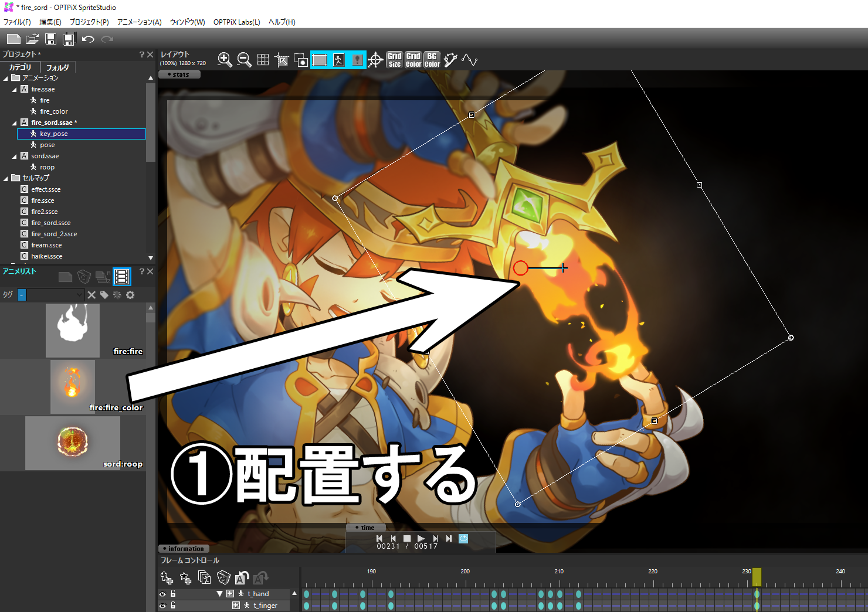Screen dimensions: 868x612
Task: Collapse the fire_sord.ssae node
Action: [15, 123]
